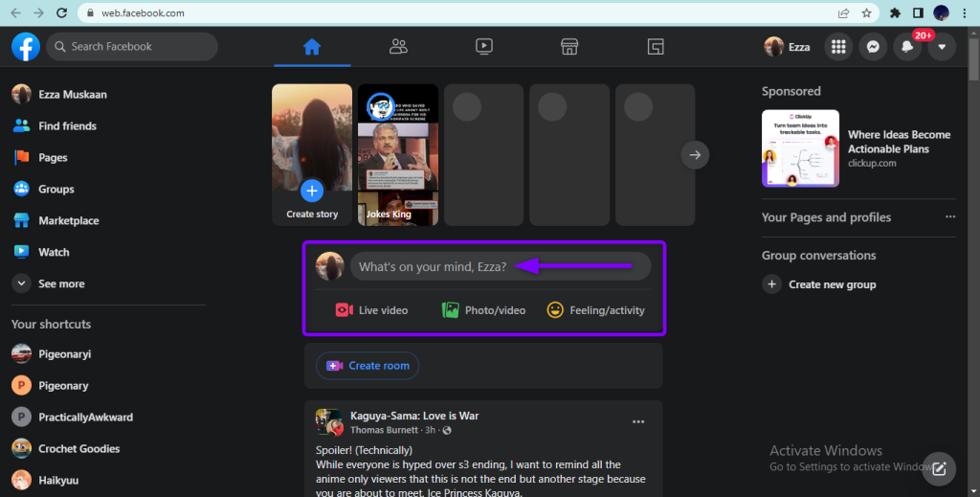Open Kaguya-Sama: Love is War group
980x497 pixels.
point(414,416)
